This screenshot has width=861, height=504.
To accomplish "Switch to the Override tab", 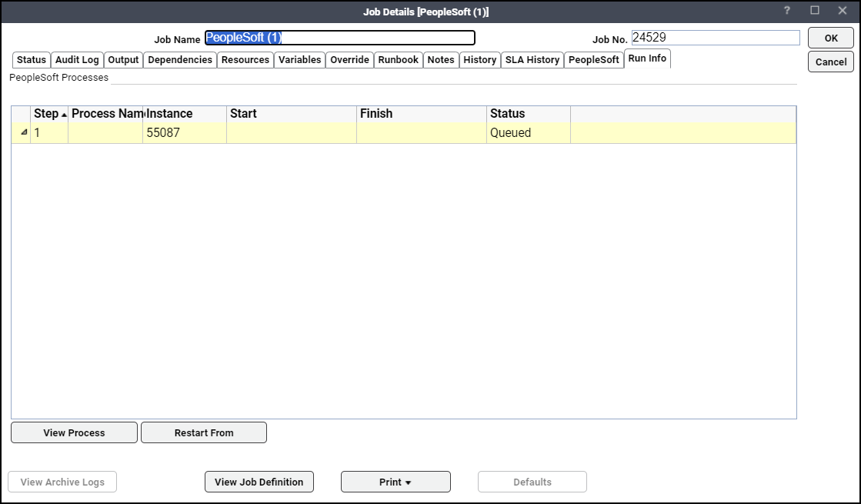I will pos(350,60).
